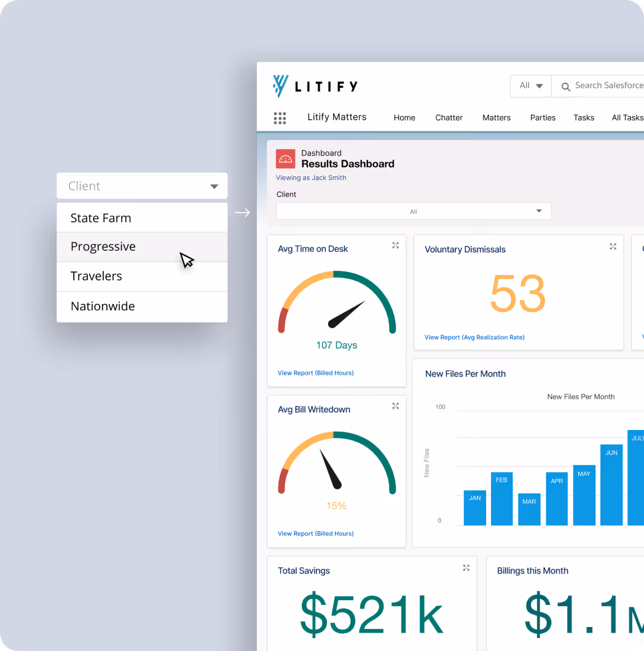
Task: Click the Avg Time on Desk gauge
Action: (337, 302)
